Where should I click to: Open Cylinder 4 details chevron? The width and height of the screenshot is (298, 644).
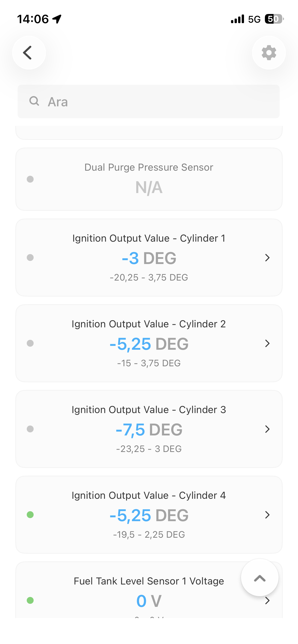267,515
